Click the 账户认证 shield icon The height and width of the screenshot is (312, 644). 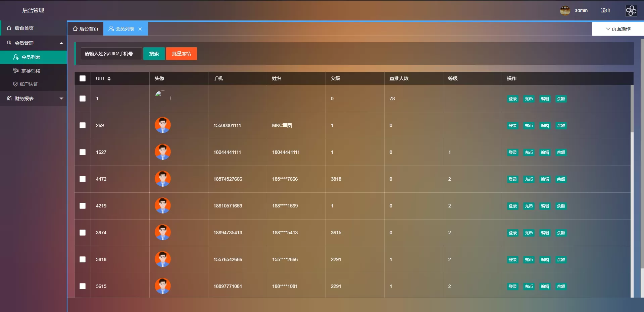click(x=15, y=84)
